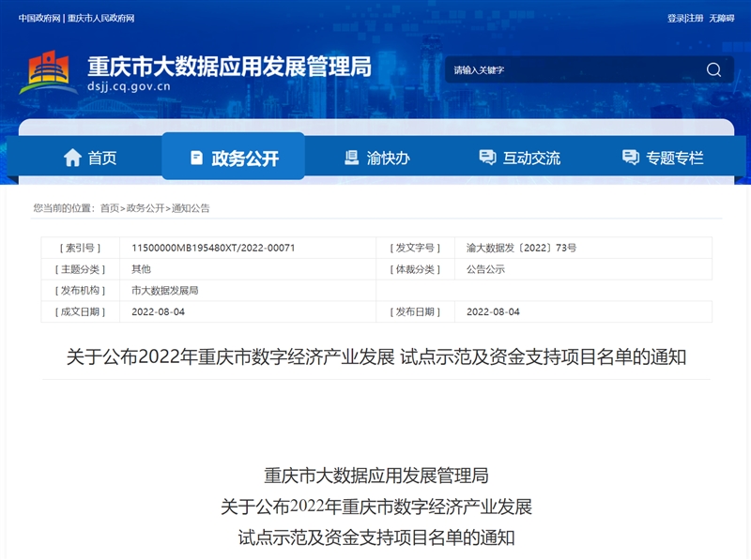Click the [ 成文日期 ] label cell
This screenshot has width=751, height=560.
[x=80, y=311]
